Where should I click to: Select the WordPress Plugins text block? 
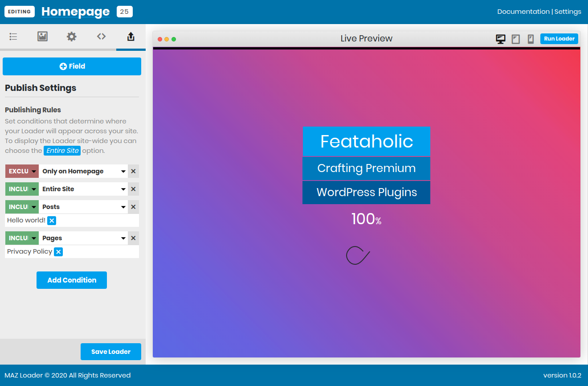(366, 193)
